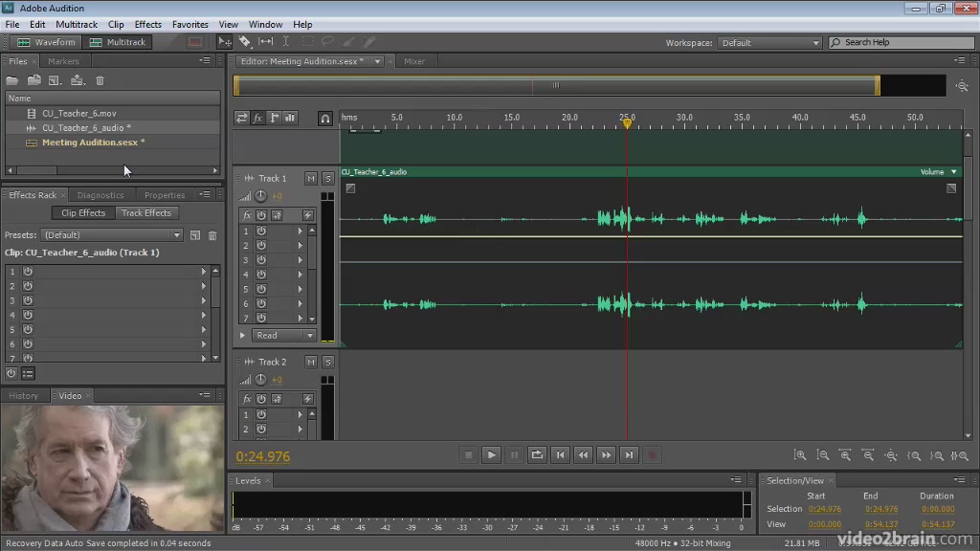This screenshot has height=551, width=980.
Task: Switch to Multitrack view
Action: tap(118, 42)
